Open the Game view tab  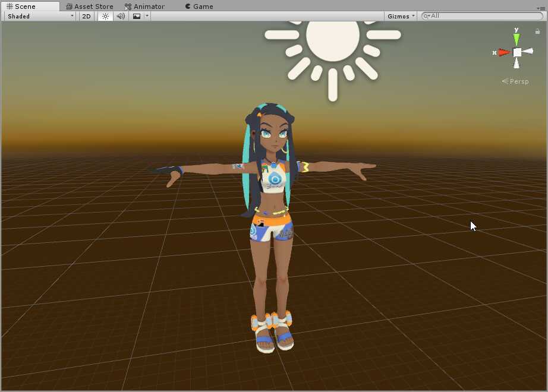[x=199, y=7]
